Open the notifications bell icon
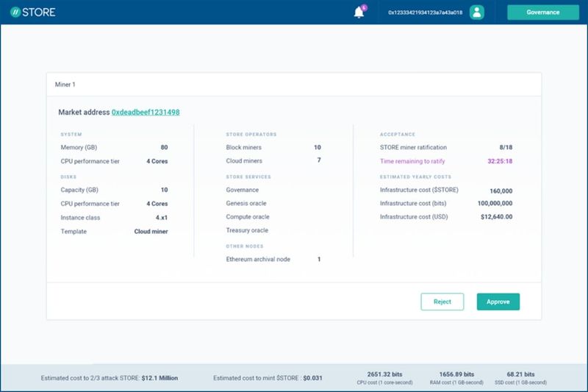This screenshot has height=392, width=588. pyautogui.click(x=359, y=13)
